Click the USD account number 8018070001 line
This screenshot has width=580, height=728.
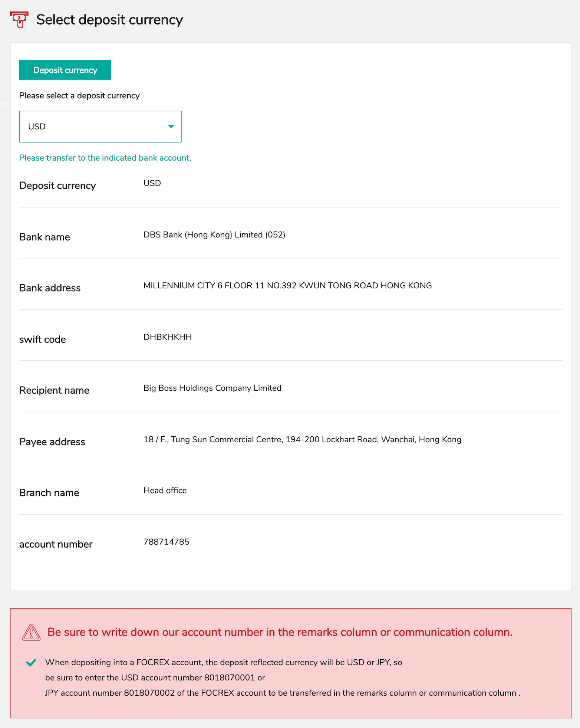click(155, 678)
